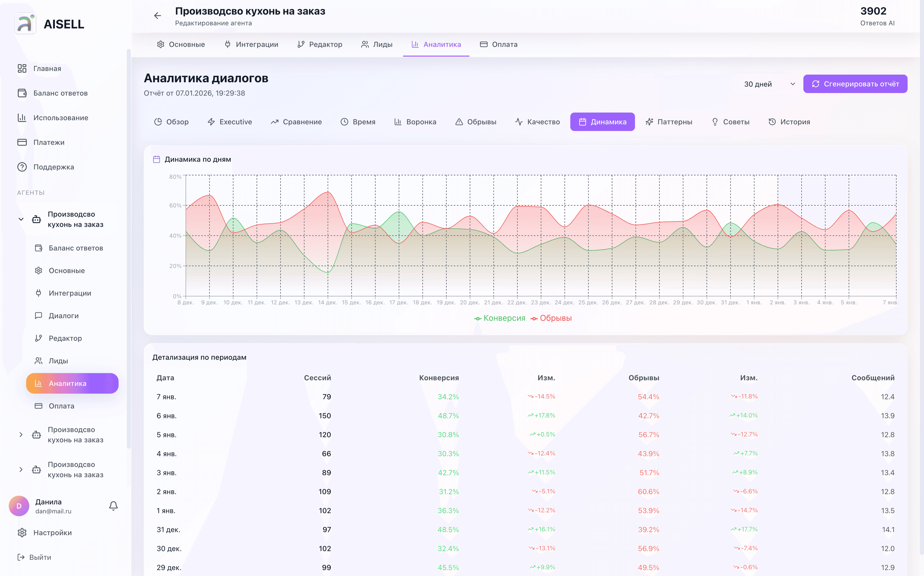Screen dimensions: 924x576
Task: Open notifications bell icon
Action: point(113,505)
